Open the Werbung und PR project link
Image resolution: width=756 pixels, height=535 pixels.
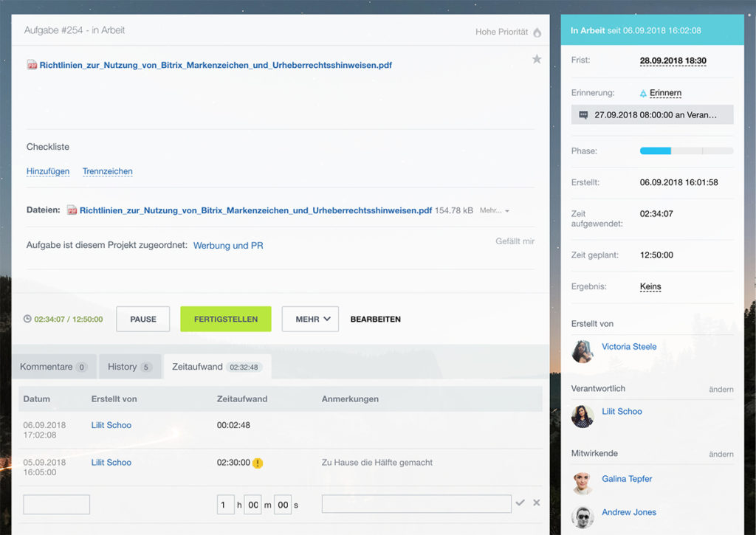228,245
